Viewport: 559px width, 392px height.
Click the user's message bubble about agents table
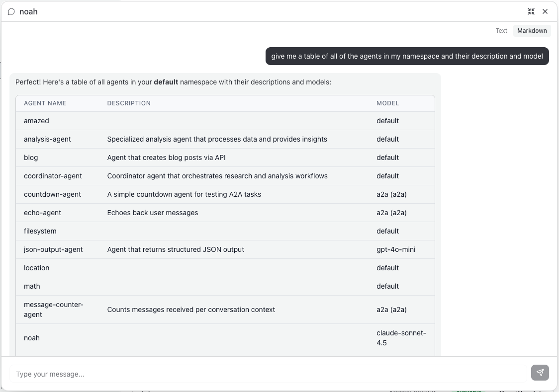pyautogui.click(x=407, y=56)
